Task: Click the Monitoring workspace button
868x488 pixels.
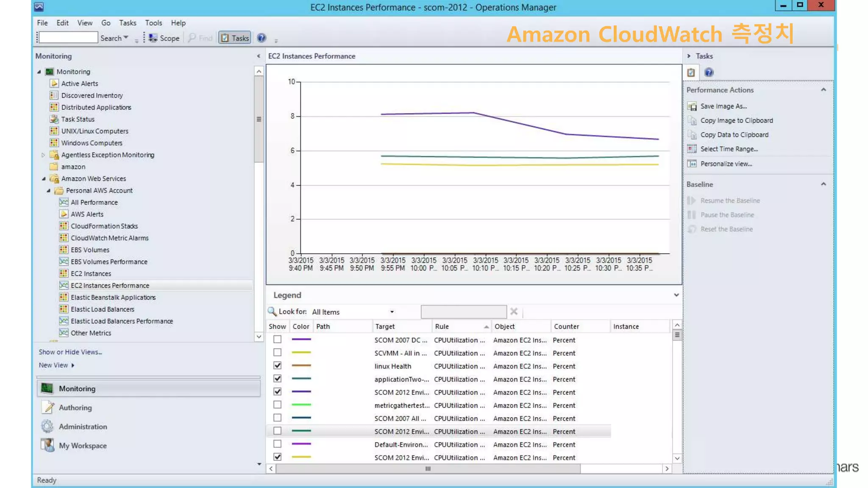Action: pos(149,388)
